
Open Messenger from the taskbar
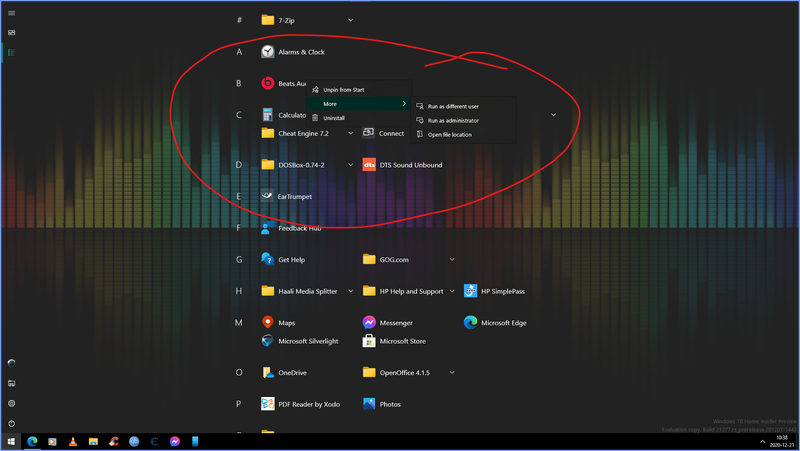pyautogui.click(x=175, y=442)
